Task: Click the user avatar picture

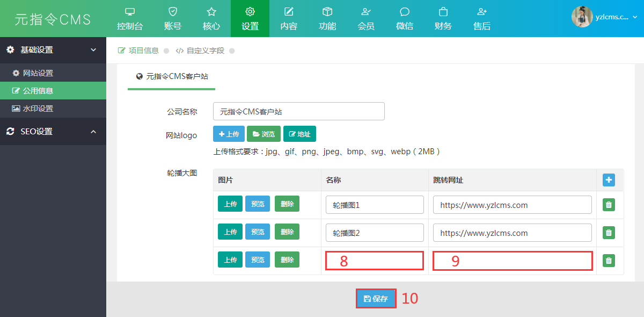Action: 582,17
